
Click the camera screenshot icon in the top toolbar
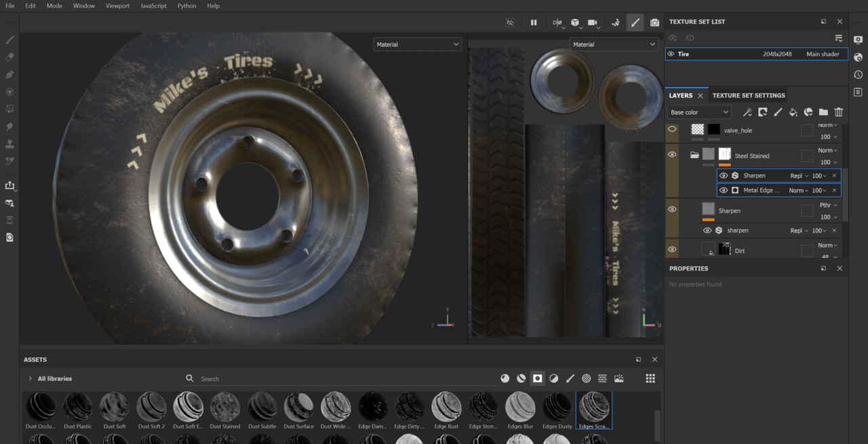click(x=654, y=22)
